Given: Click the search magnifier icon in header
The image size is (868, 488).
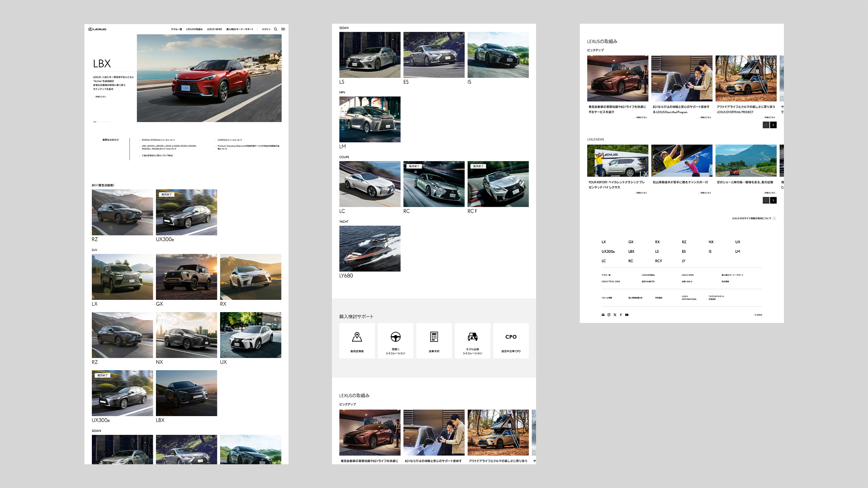Looking at the screenshot, I should point(276,29).
